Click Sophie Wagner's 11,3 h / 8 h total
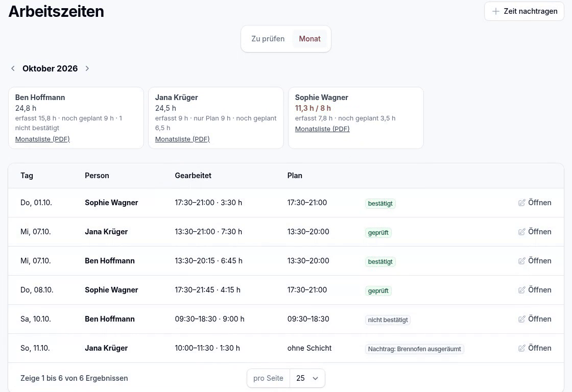This screenshot has height=392, width=572. coord(313,108)
